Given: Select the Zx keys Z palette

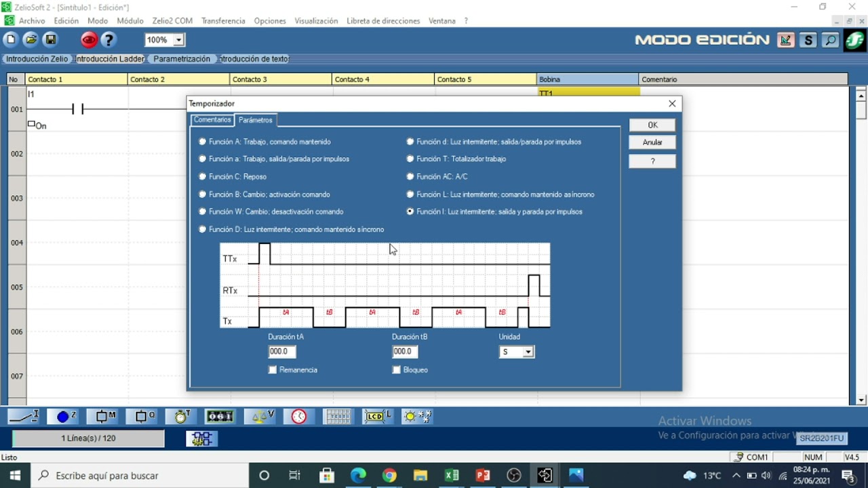Looking at the screenshot, I should pos(65,416).
